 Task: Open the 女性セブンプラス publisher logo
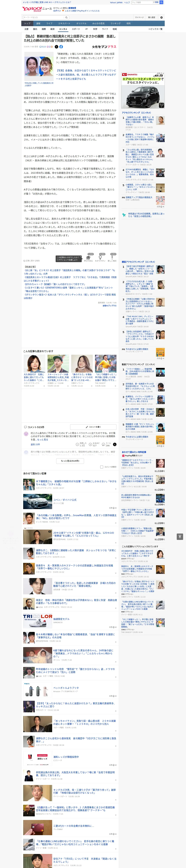[104, 47]
